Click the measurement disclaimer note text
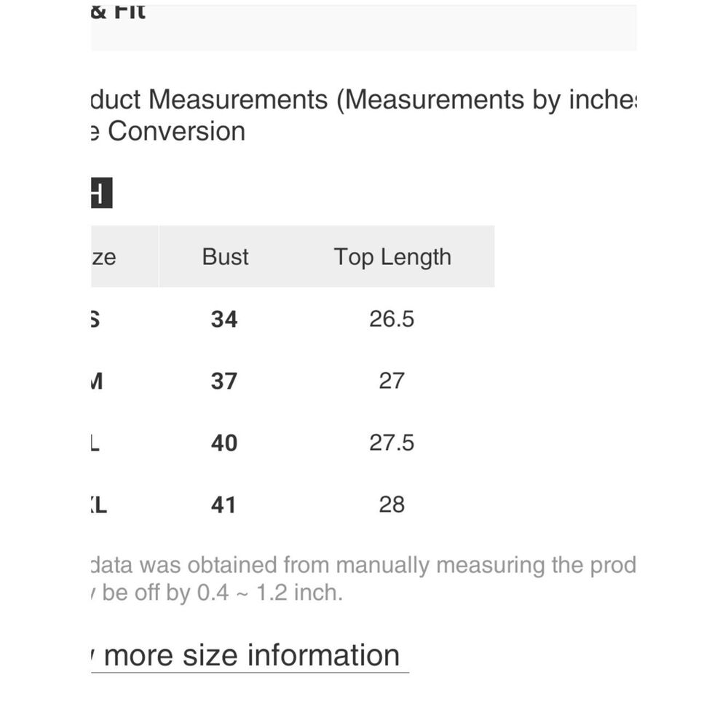Screen dimensions: 728x728 click(x=363, y=579)
